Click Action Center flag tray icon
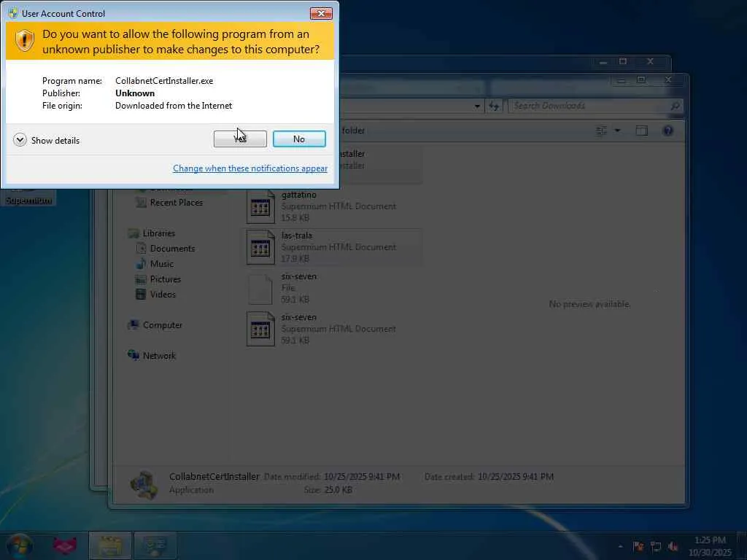 point(638,546)
